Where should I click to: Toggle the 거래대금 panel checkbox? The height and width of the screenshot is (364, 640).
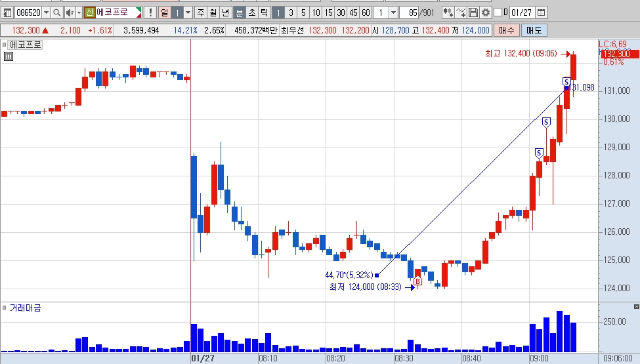tap(4, 308)
